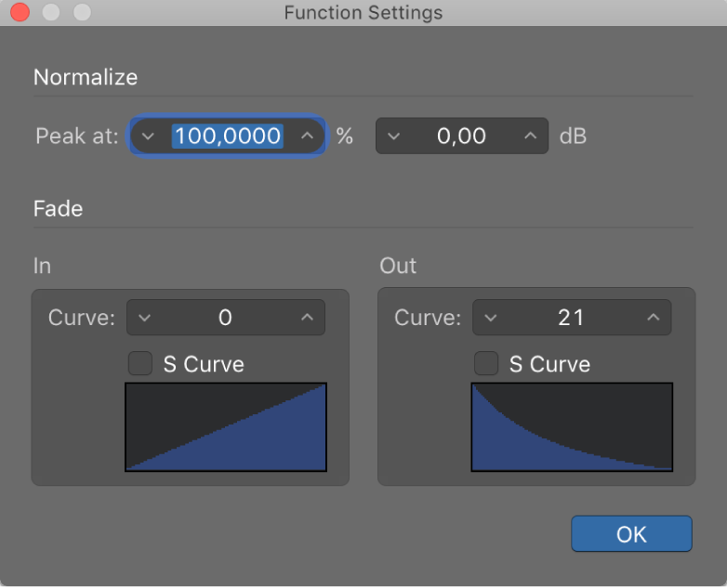Click the 0,00 dB value field

(x=461, y=137)
